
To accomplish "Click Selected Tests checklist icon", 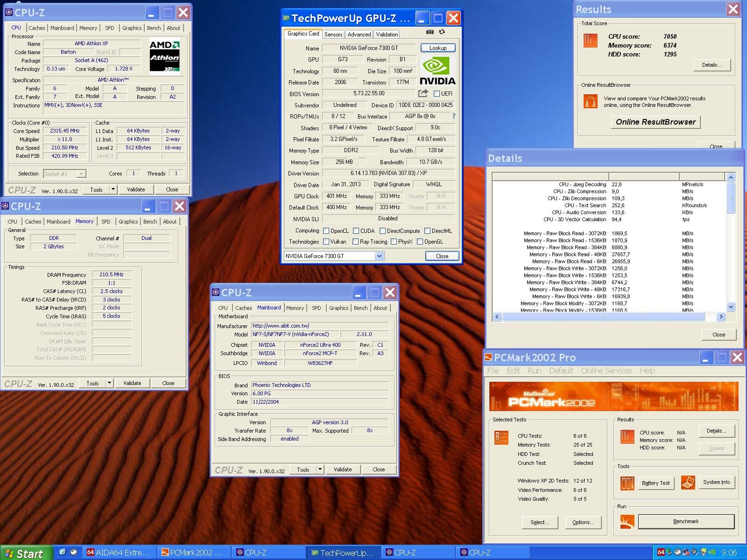I will tap(501, 438).
